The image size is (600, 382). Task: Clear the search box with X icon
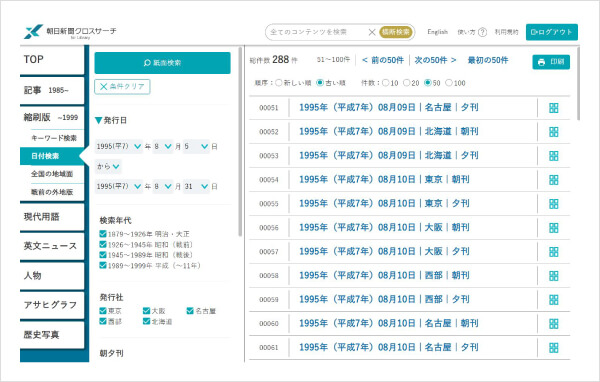(372, 32)
